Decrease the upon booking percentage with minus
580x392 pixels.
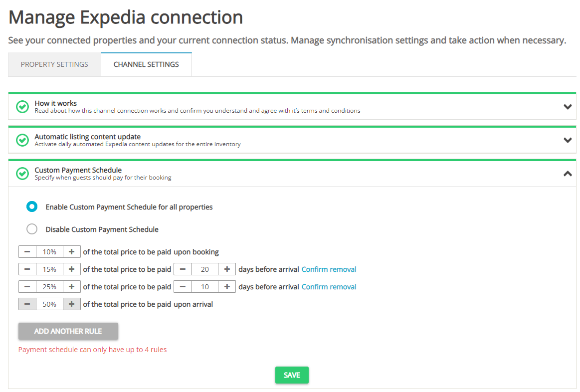pos(27,252)
